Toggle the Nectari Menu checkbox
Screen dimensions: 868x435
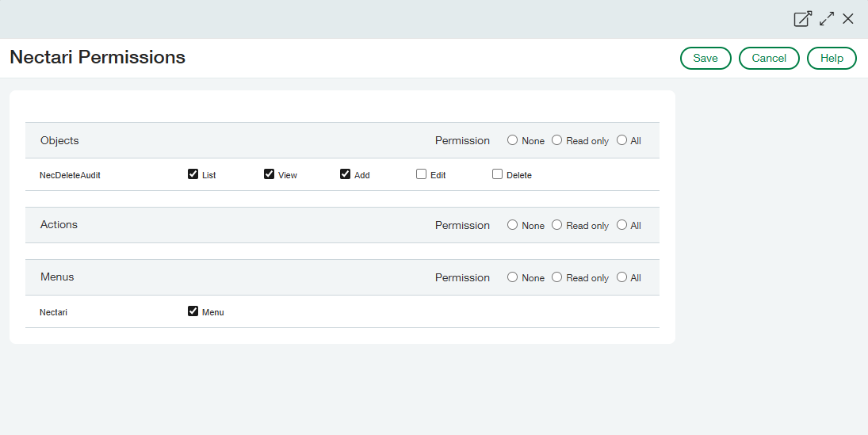tap(193, 311)
